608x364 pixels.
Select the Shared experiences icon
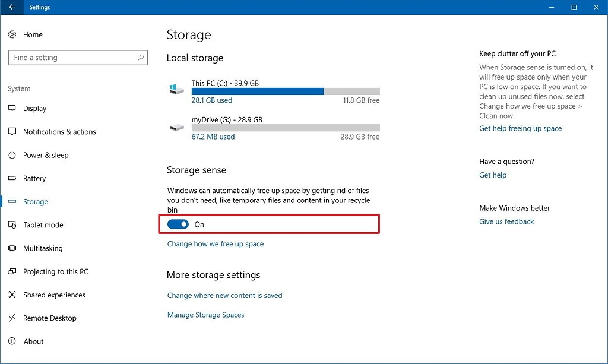coord(13,295)
